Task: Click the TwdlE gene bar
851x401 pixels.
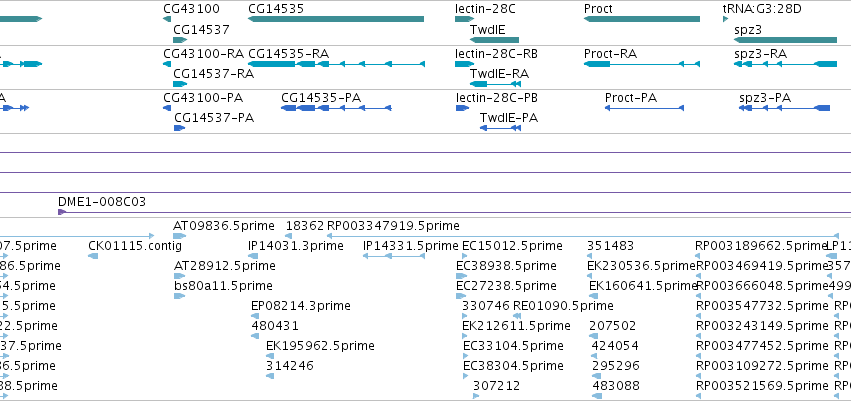Action: click(x=494, y=40)
